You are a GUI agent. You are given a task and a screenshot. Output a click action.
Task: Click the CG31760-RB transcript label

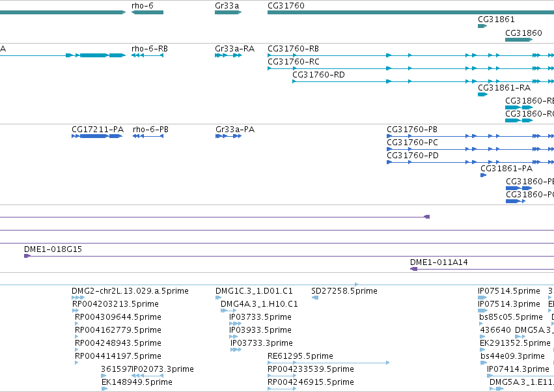pyautogui.click(x=293, y=49)
